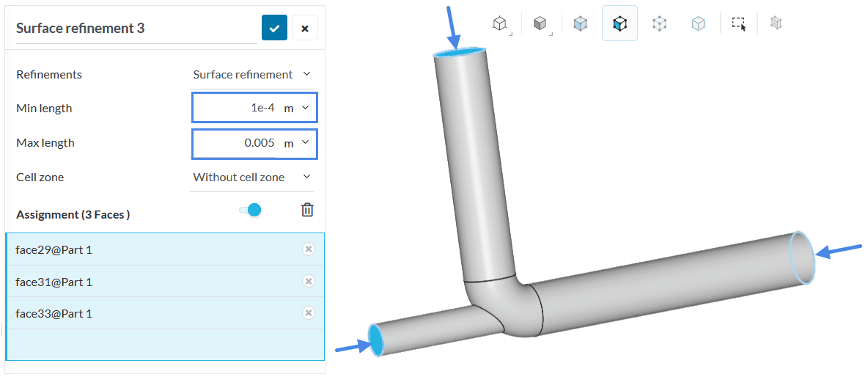Select face31@Part 1 in the assignment list
This screenshot has width=868, height=377.
click(147, 282)
